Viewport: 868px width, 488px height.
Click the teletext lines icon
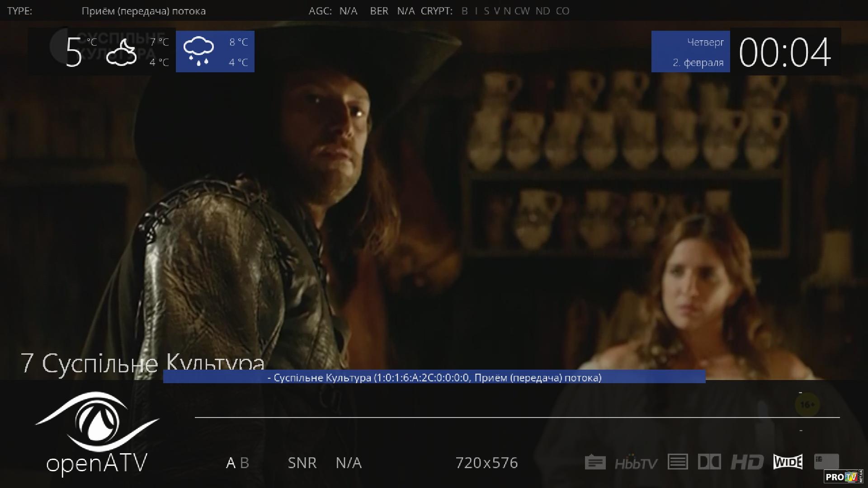[x=677, y=462]
